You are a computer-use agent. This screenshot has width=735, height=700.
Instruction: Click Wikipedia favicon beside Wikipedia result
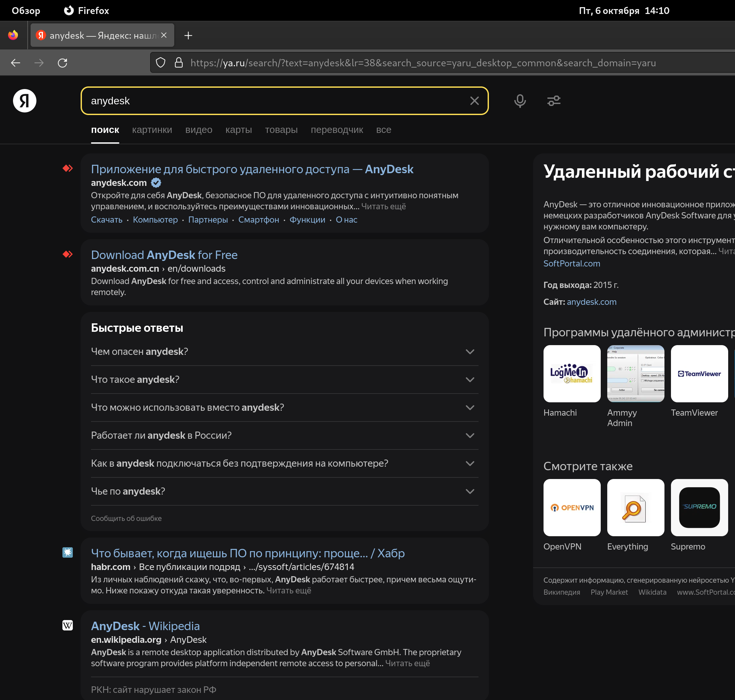(x=68, y=625)
